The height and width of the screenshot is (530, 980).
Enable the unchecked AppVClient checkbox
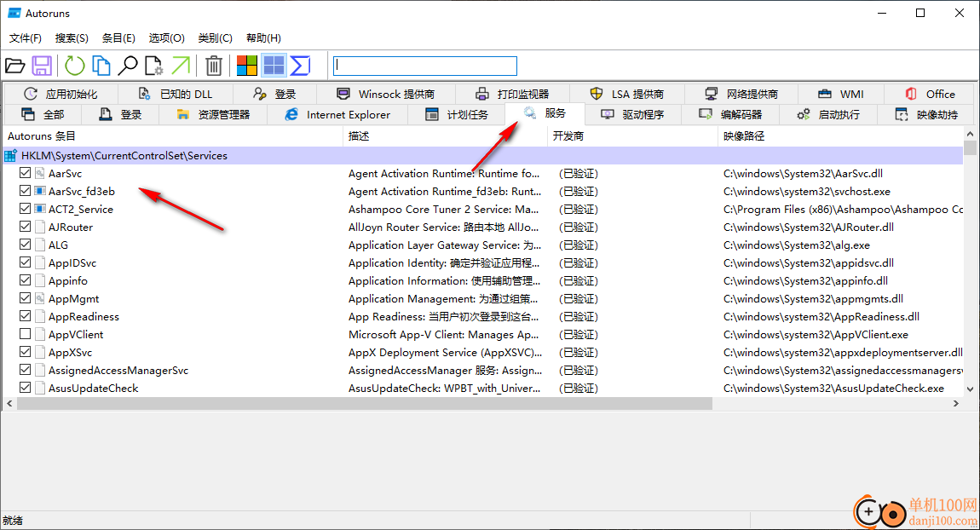(25, 334)
